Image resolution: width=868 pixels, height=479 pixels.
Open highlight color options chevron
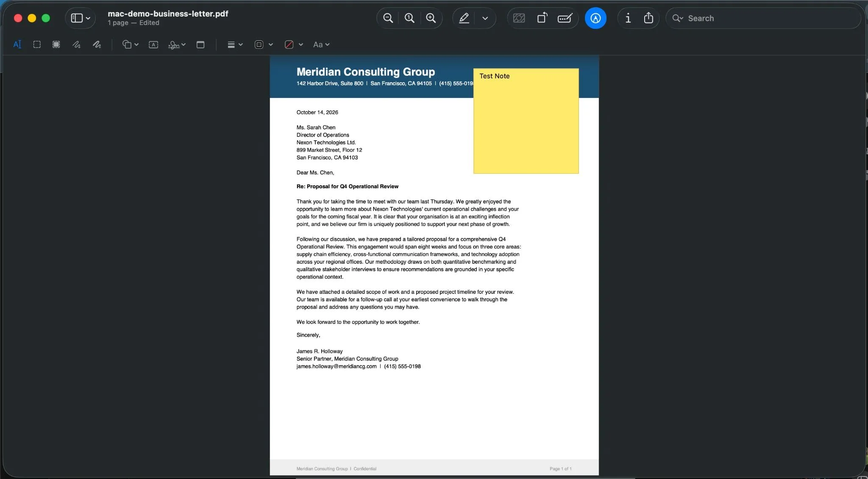[485, 18]
